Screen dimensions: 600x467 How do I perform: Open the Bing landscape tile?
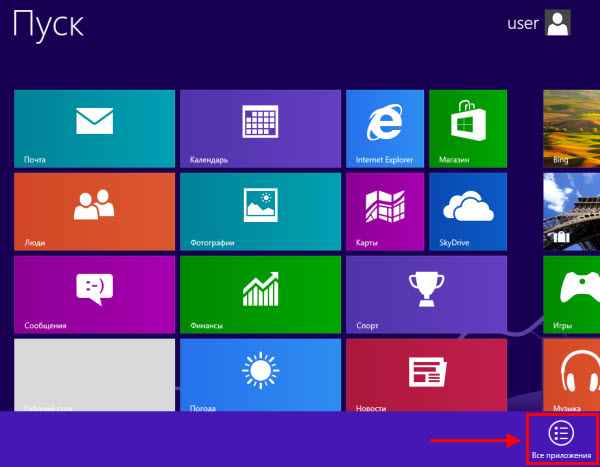coord(571,128)
